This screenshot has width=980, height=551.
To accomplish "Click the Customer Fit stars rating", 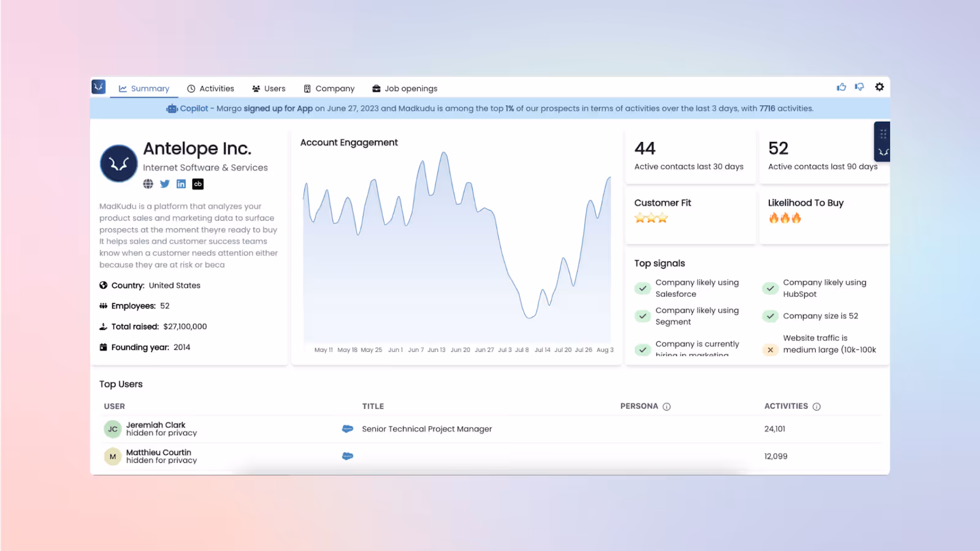I will [651, 218].
